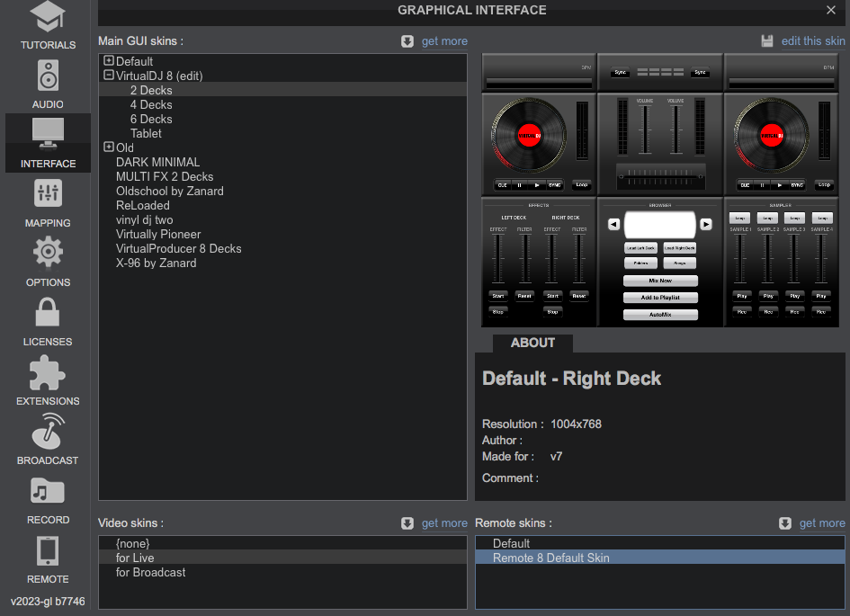The height and width of the screenshot is (616, 850).
Task: Collapse the VirtualDJ 8 (edit) tree node
Action: (109, 75)
